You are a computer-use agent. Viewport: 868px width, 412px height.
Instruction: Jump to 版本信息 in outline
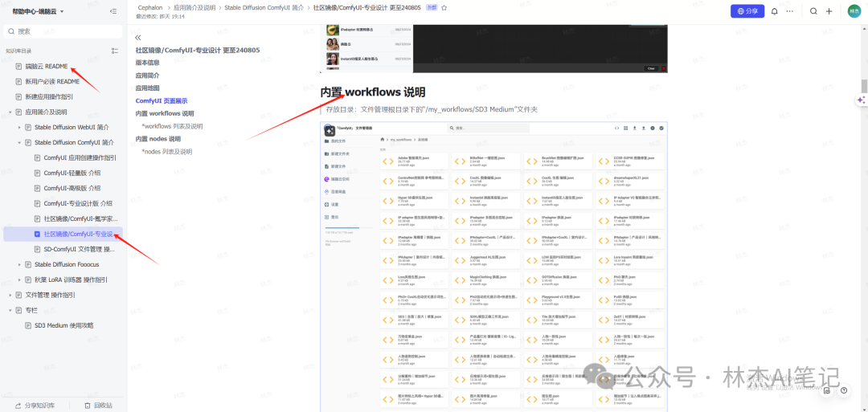click(148, 63)
